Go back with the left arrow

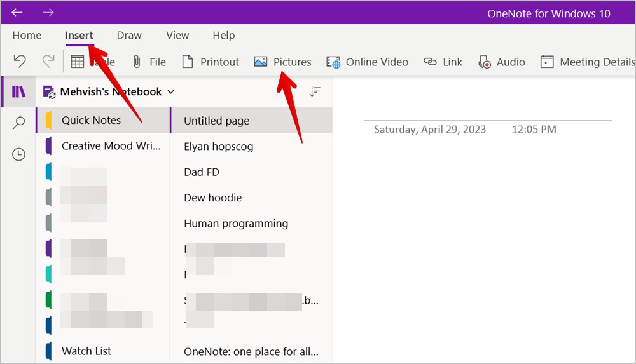(x=17, y=13)
